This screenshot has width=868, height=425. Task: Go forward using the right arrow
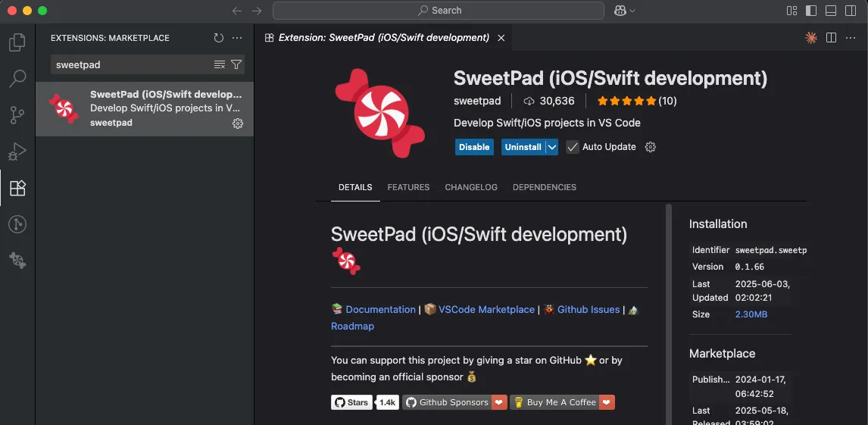[x=256, y=11]
